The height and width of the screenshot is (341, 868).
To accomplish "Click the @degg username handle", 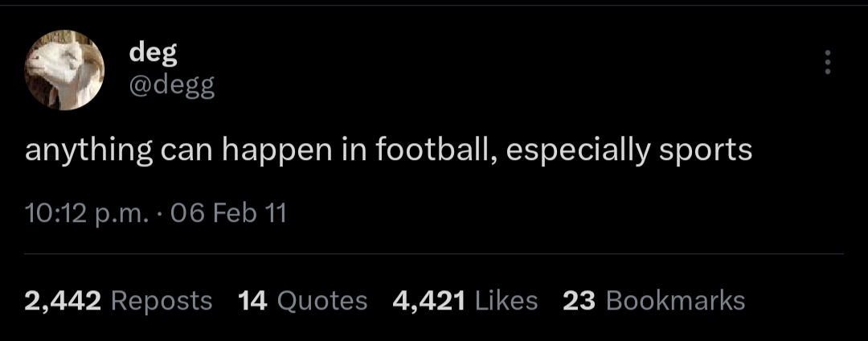I will (x=172, y=84).
